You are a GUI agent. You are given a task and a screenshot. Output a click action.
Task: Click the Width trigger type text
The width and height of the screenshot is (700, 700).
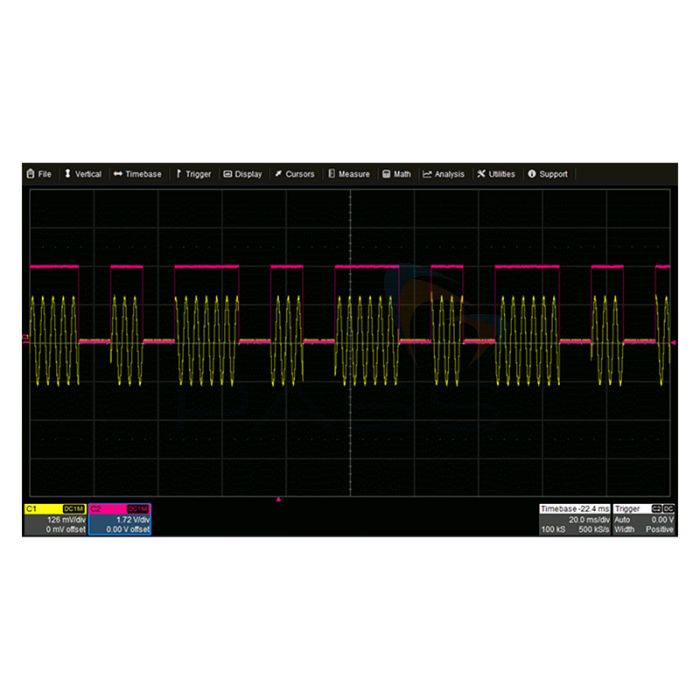coord(624,529)
